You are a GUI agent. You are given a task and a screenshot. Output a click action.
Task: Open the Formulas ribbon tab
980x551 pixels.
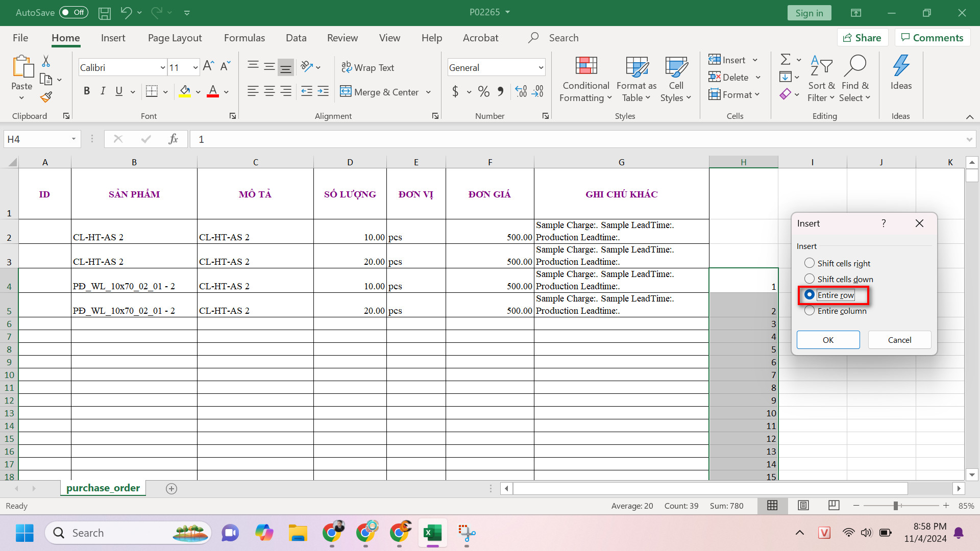(x=244, y=38)
